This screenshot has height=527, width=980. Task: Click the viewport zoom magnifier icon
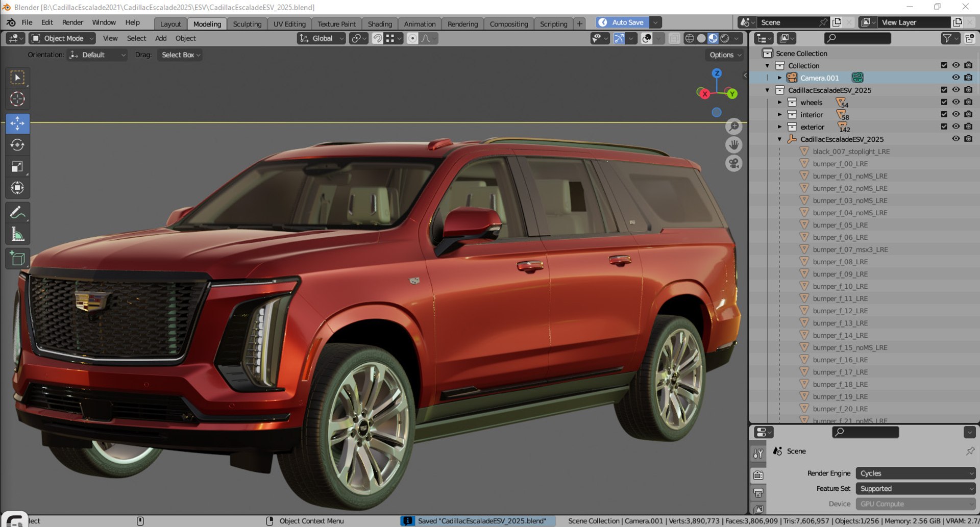click(x=733, y=127)
